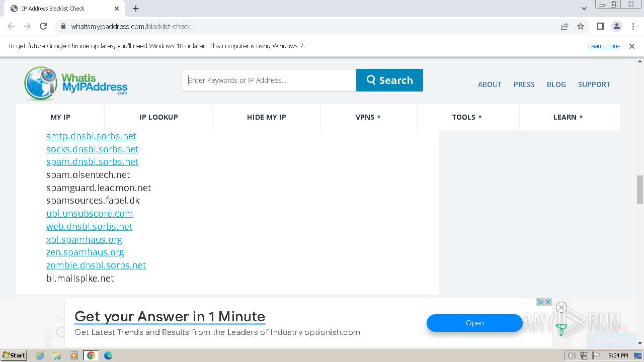Close the IP Address Blacklist Check tab
The image size is (644, 362).
(x=117, y=9)
